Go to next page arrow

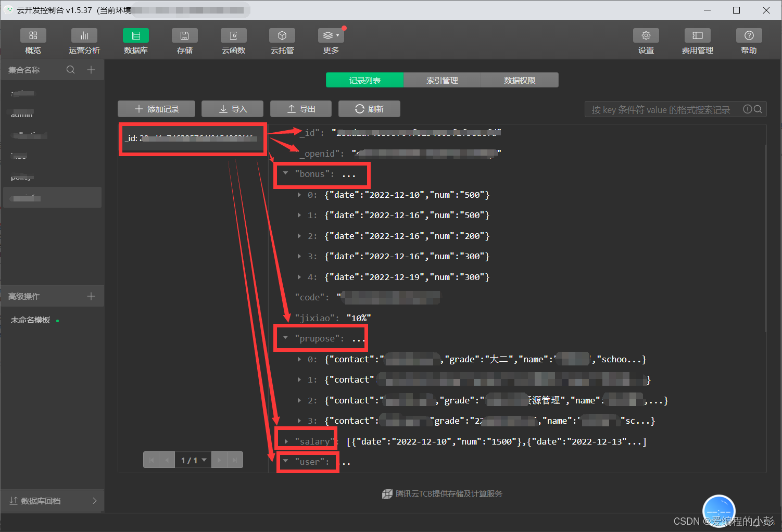coord(219,460)
